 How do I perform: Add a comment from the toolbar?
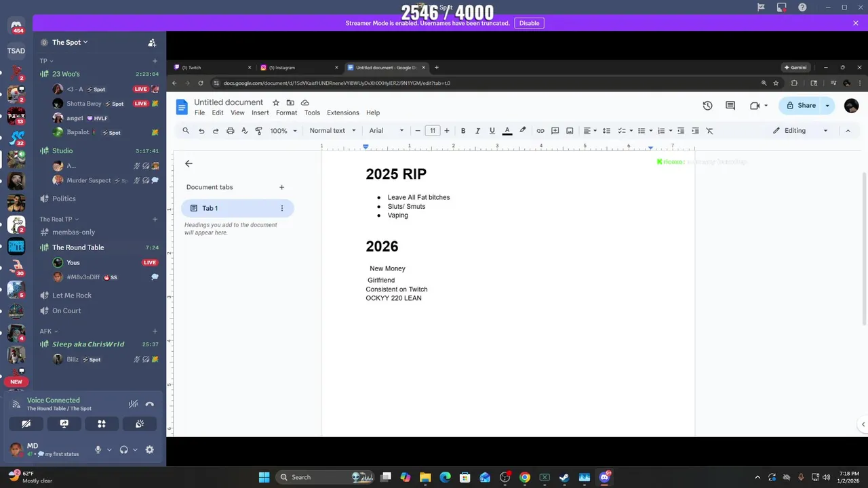point(555,131)
